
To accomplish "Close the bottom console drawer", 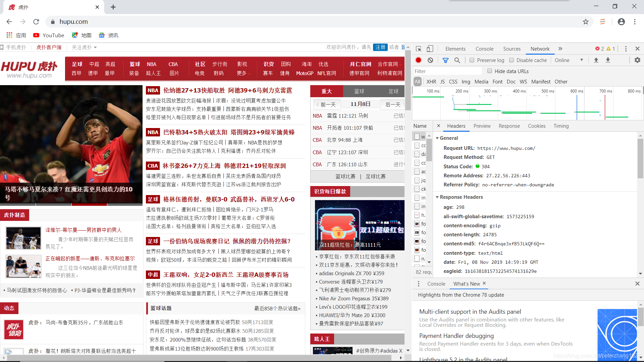I will click(637, 284).
